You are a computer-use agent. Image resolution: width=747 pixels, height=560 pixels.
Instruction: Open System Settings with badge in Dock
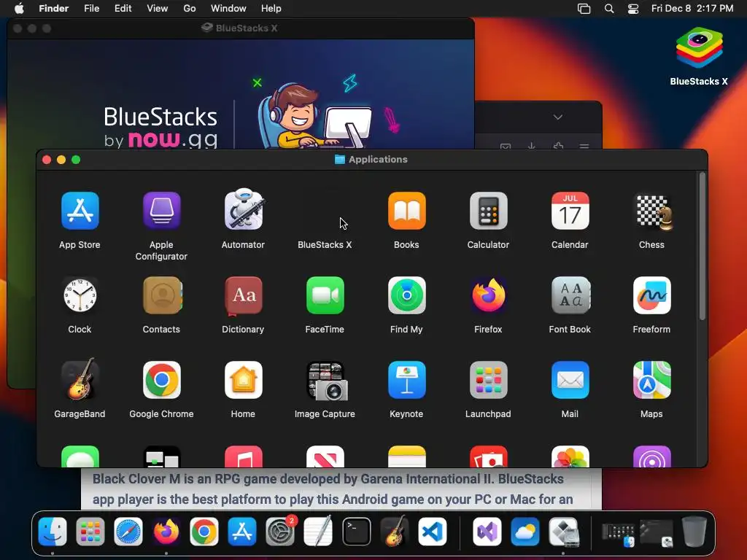(x=280, y=532)
